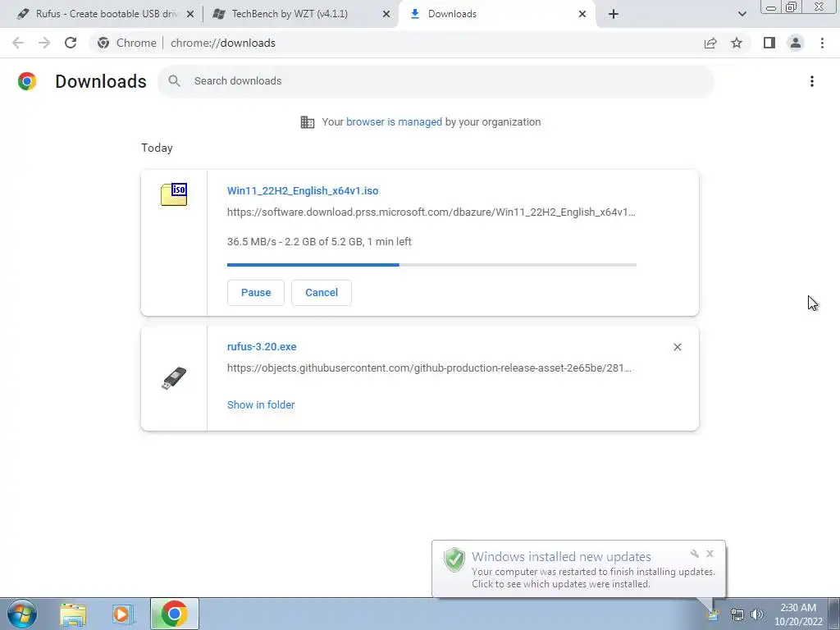This screenshot has width=840, height=630.
Task: Share this page icon
Action: (710, 43)
